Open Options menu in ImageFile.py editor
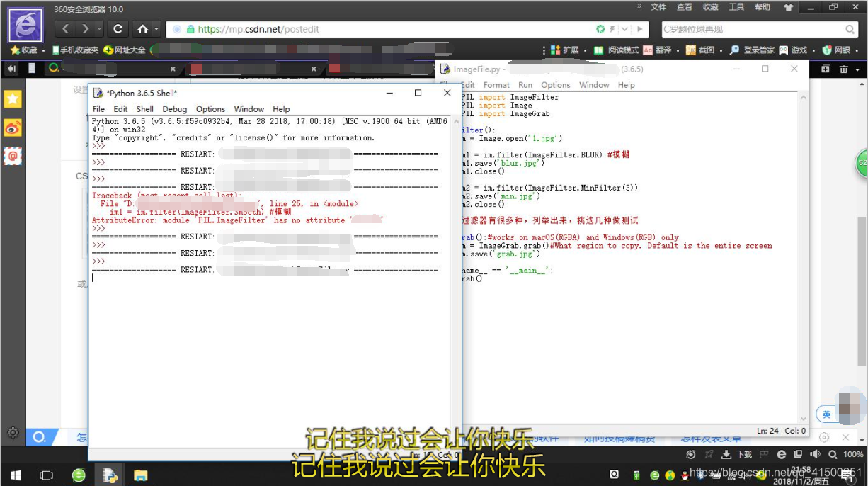The height and width of the screenshot is (486, 868). pos(556,85)
